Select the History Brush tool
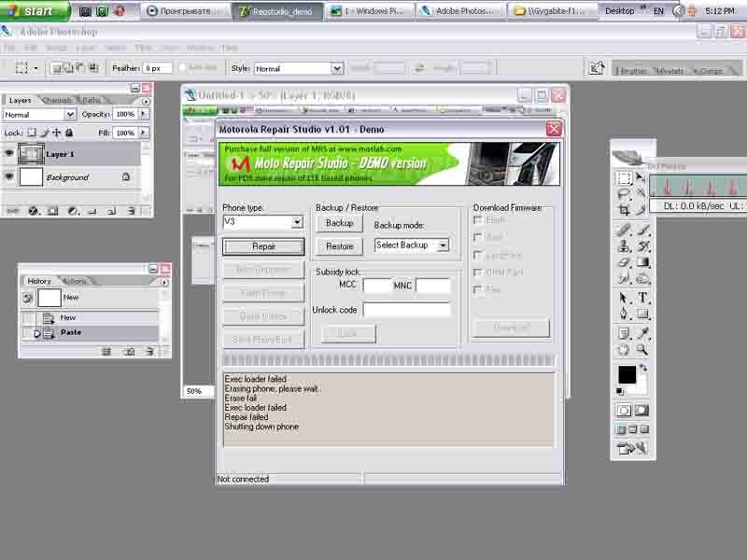 tap(642, 246)
